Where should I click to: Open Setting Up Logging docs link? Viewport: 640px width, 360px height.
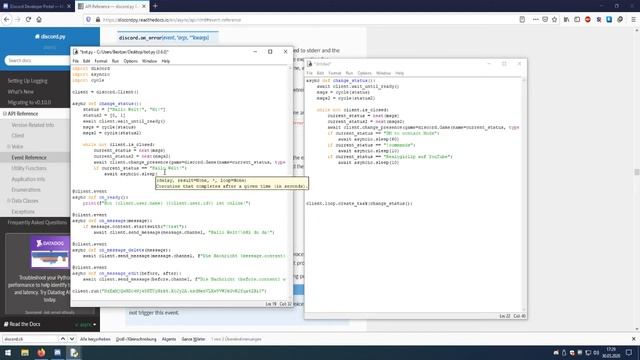point(27,81)
